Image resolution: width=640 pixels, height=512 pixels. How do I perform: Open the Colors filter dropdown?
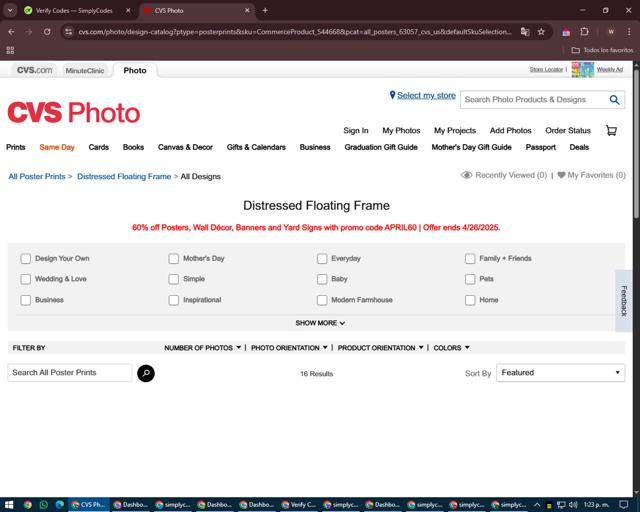click(451, 348)
